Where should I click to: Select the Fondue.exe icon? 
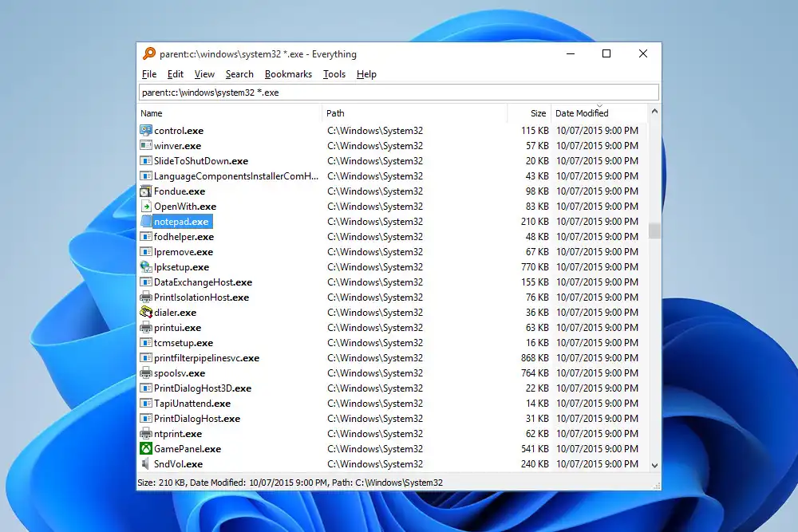tap(146, 191)
